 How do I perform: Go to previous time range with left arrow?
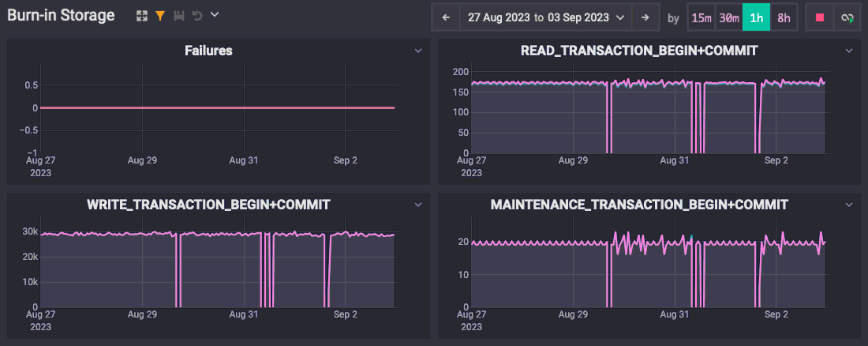coord(446,17)
